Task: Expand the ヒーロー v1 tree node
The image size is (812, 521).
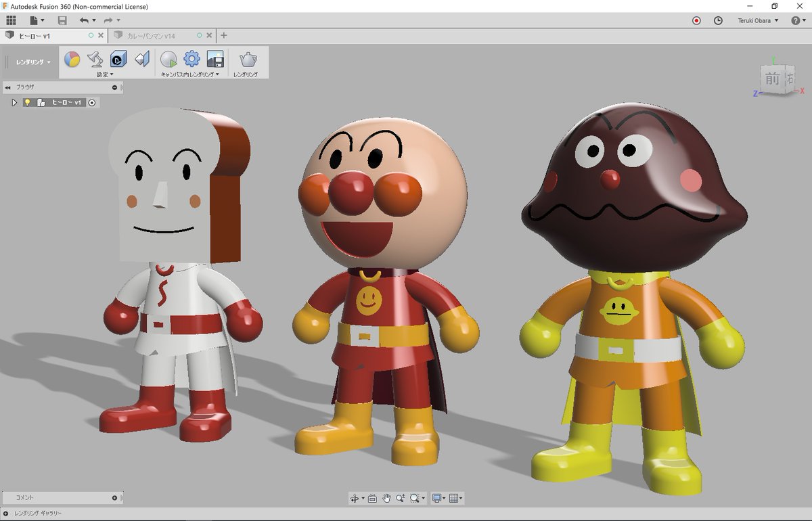Action: [x=14, y=103]
